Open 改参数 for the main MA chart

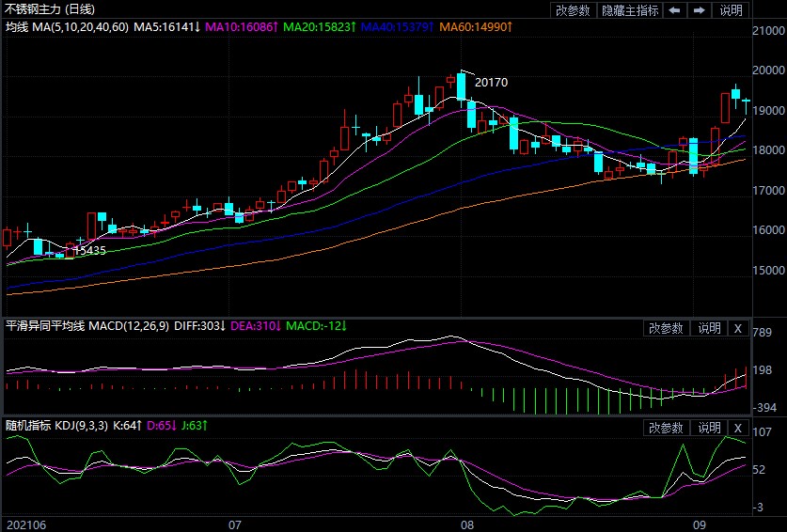[573, 10]
